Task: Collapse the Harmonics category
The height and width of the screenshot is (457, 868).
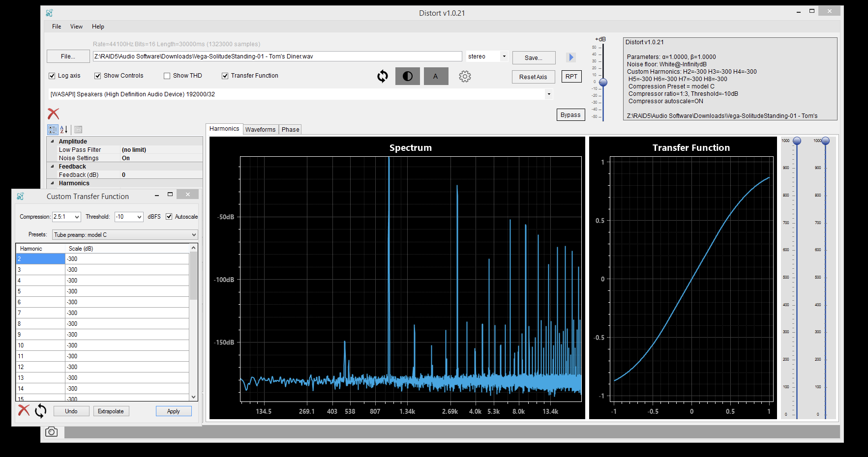Action: (53, 183)
